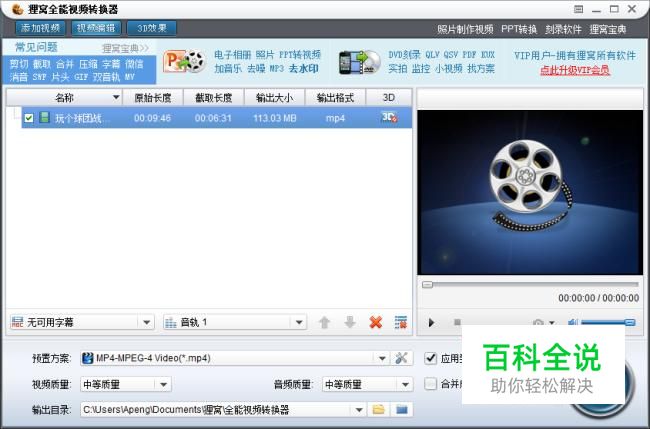
Task: Click the 113.03 MB output size cell
Action: tap(275, 118)
